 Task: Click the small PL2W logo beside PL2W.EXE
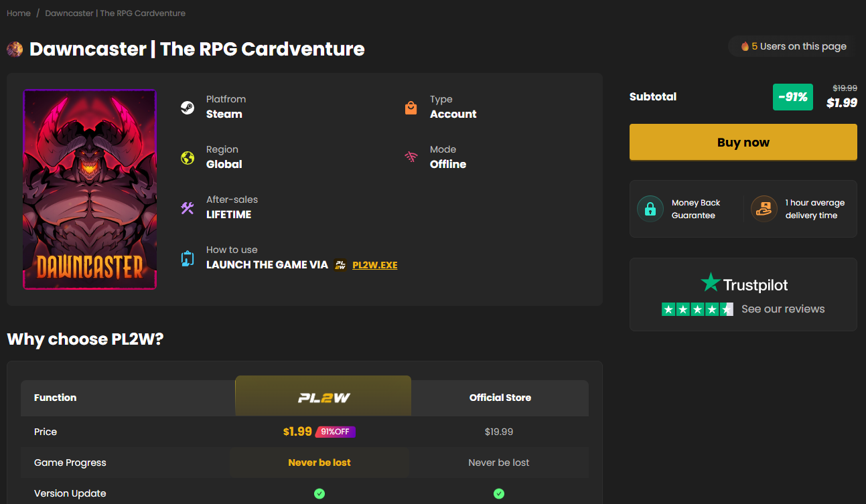tap(341, 265)
